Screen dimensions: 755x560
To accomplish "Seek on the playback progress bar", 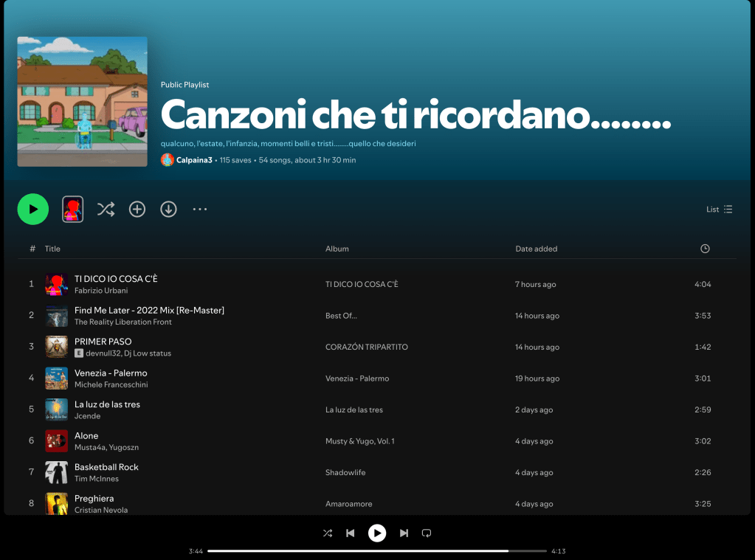I will [x=377, y=551].
